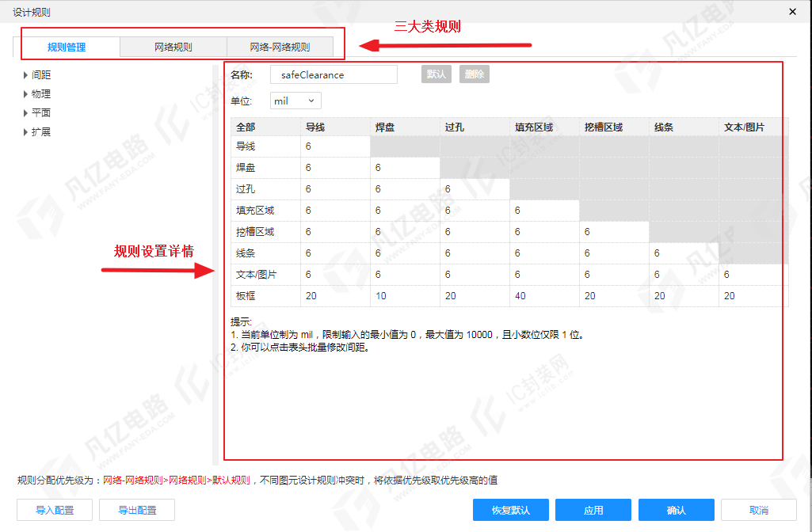Close the 设计规则 dialog

pos(792,11)
